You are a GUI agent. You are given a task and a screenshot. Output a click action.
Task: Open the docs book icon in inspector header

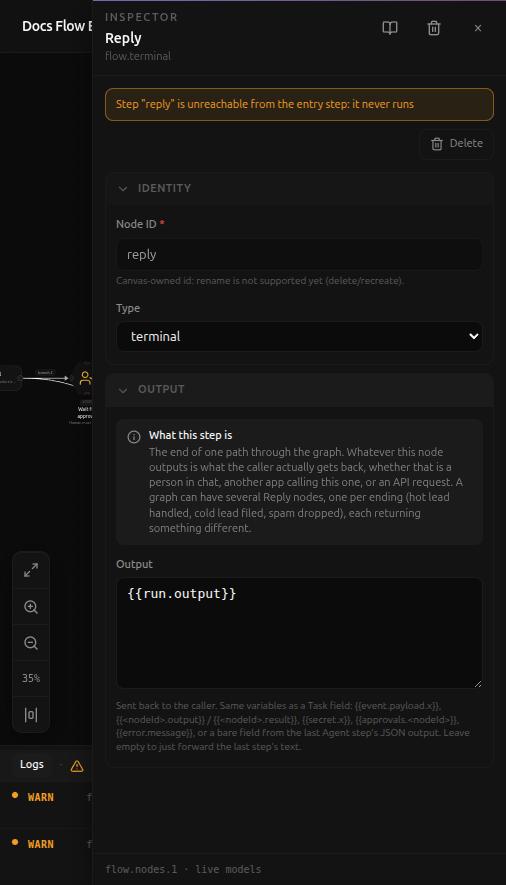(390, 28)
